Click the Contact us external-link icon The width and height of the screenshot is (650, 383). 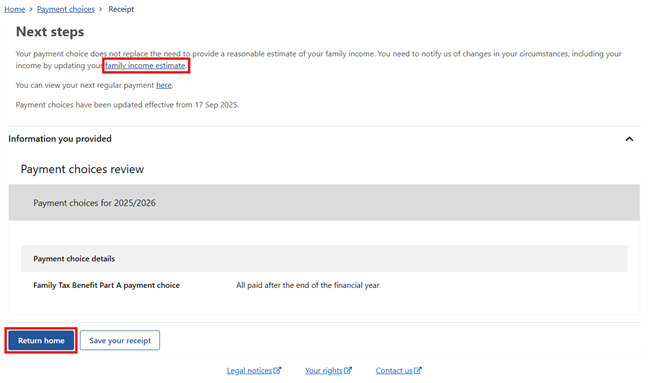point(418,370)
